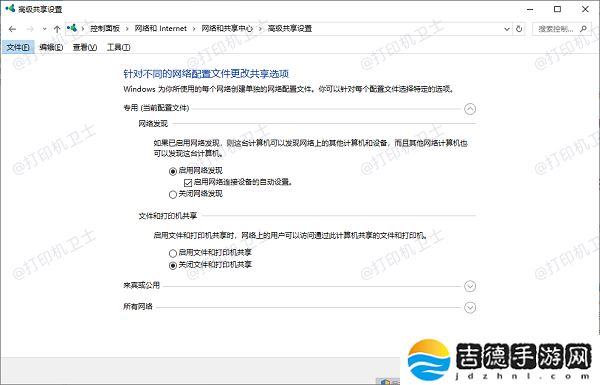The width and height of the screenshot is (600, 385).
Task: Open the 文件(F) menu
Action: pos(18,47)
